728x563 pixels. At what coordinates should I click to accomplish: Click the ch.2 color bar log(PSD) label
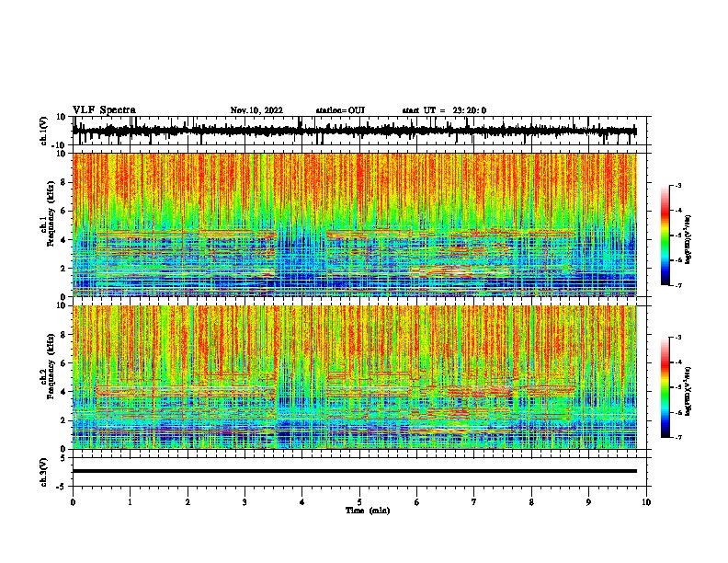pyautogui.click(x=688, y=391)
